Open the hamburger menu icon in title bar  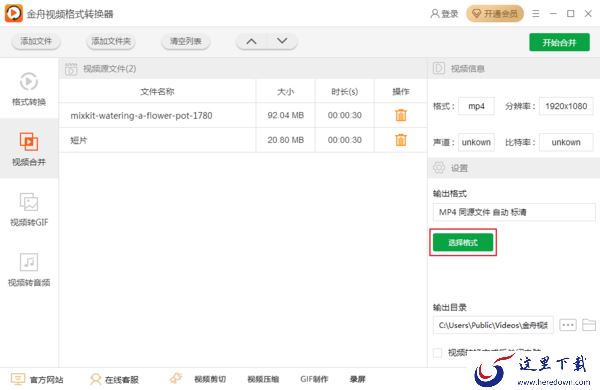[536, 14]
